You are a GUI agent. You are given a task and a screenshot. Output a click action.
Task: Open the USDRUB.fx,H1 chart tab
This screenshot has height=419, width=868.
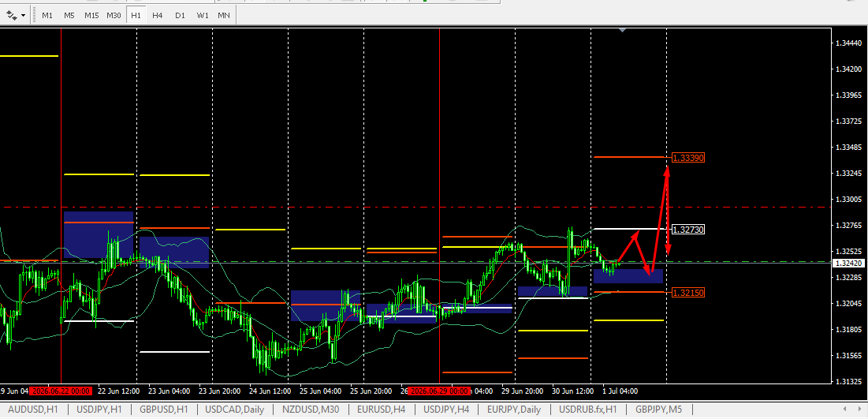point(587,409)
